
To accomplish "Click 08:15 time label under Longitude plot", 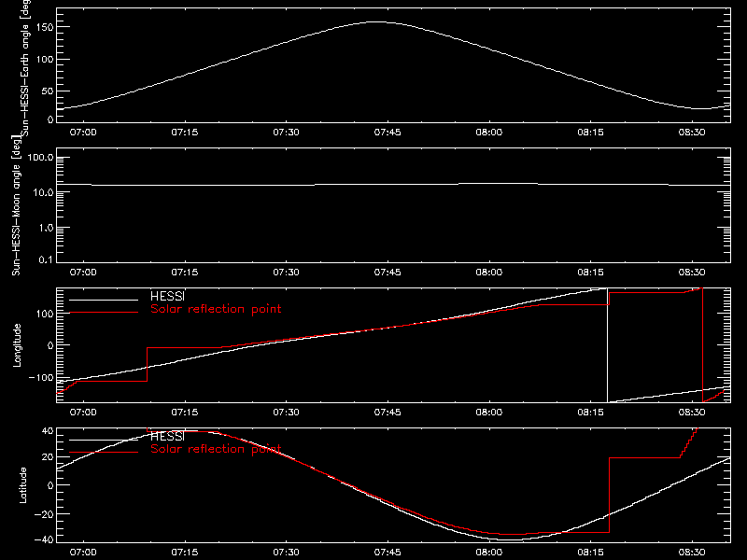I will point(590,413).
